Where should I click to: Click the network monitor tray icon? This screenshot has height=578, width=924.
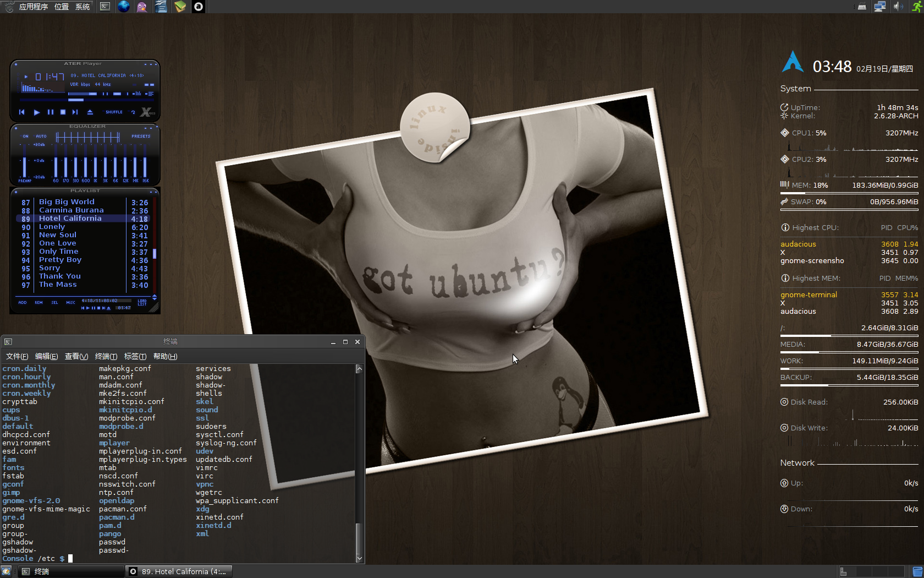pos(880,7)
